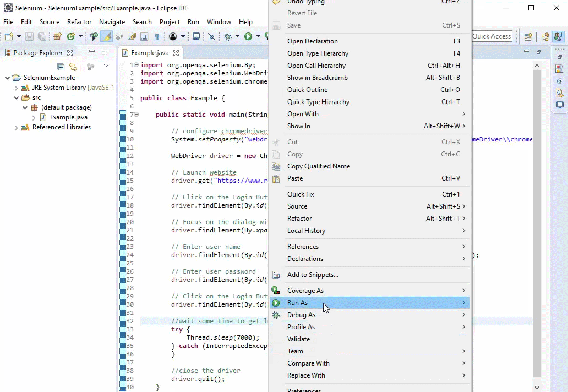Collapse the SeleniumExample project node
The image size is (568, 392).
(x=7, y=78)
